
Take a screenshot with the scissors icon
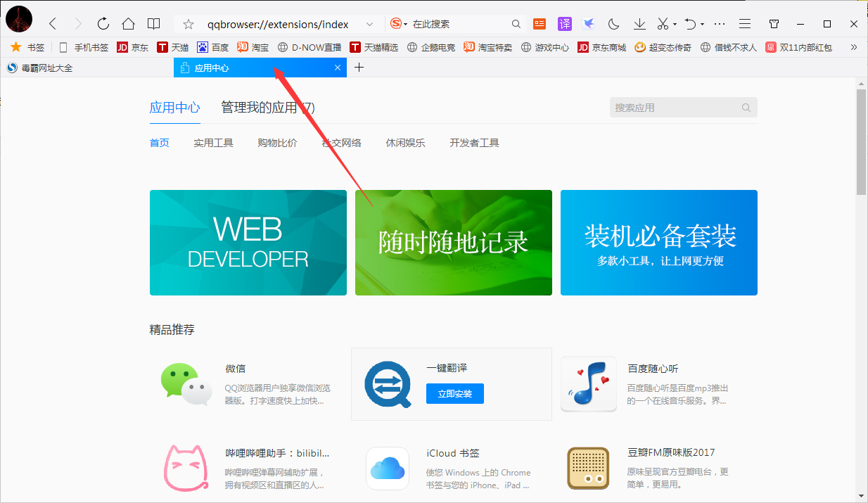tap(662, 23)
